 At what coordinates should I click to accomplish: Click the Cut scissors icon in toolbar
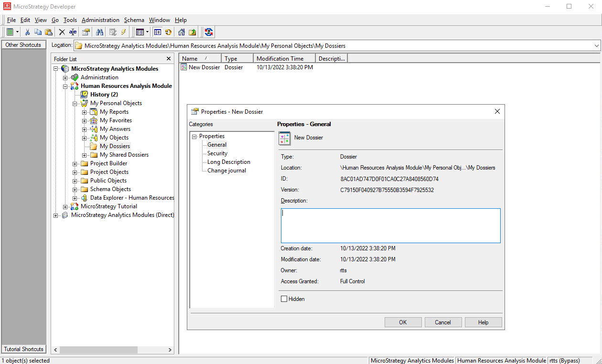[27, 32]
